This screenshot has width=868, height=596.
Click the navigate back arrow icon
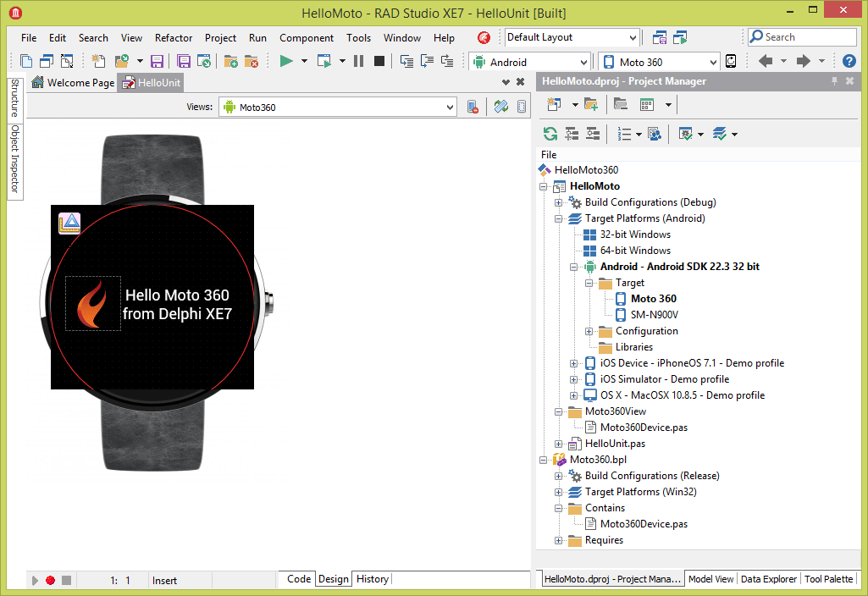point(767,61)
